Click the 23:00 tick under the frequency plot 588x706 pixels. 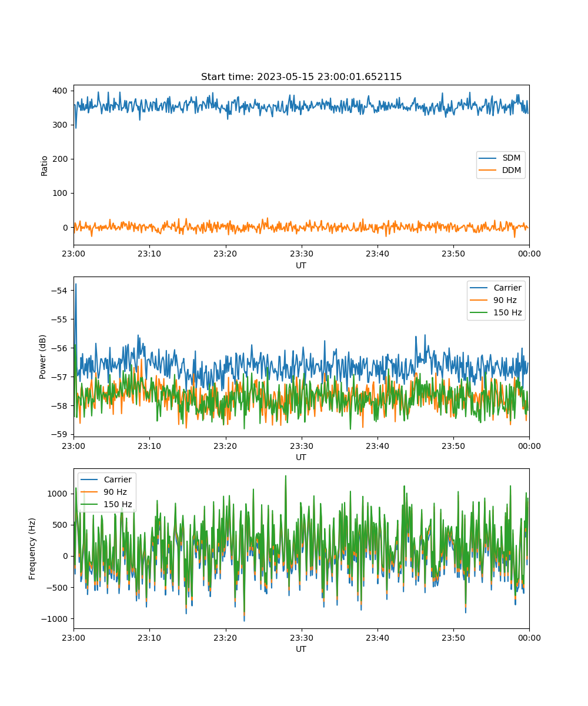73,637
